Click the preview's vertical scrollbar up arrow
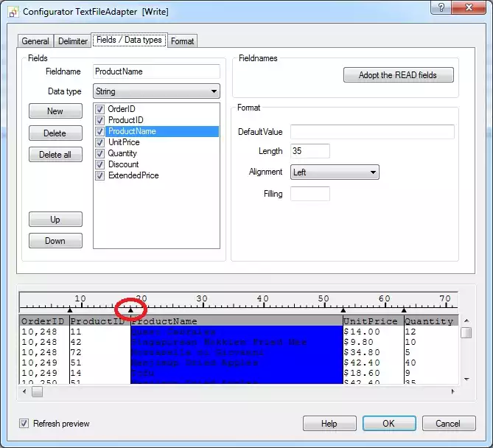Image resolution: width=493 pixels, height=448 pixels. [466, 321]
